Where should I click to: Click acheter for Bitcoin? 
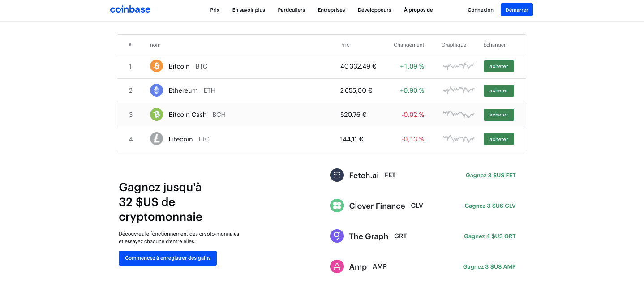coord(498,66)
